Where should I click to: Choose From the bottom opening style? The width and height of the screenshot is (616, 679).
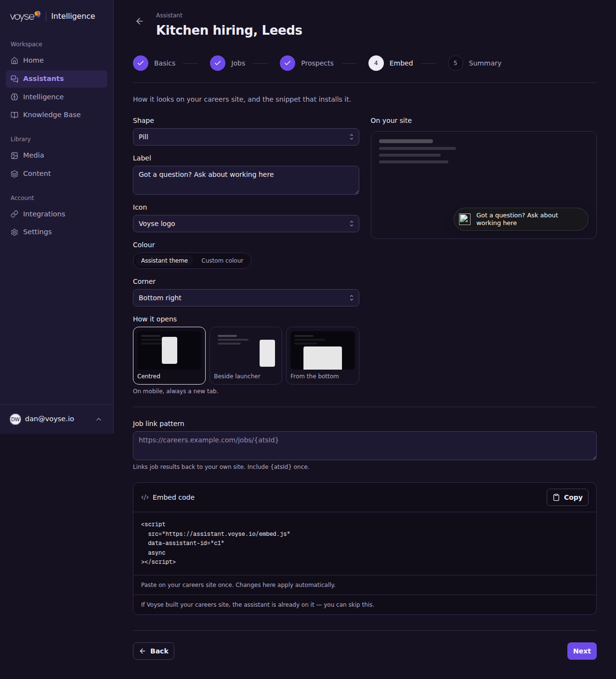[323, 356]
